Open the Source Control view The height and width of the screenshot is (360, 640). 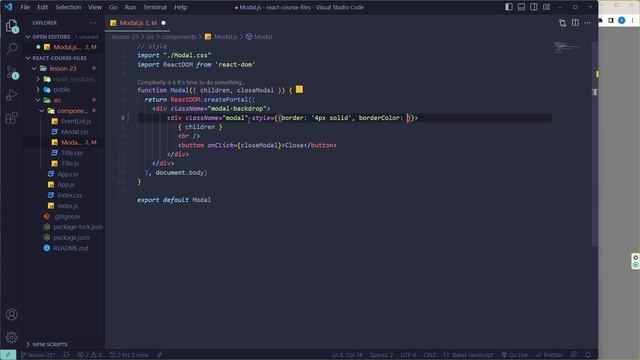coord(11,72)
